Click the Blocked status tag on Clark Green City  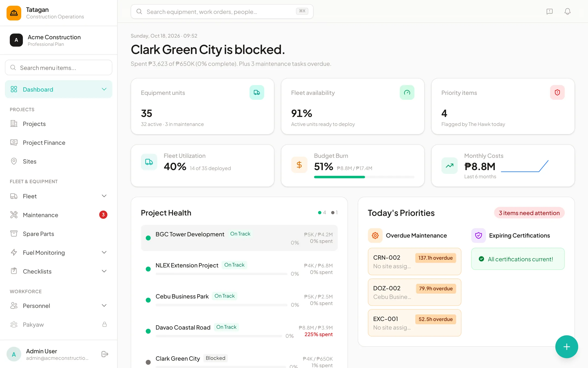pos(215,358)
